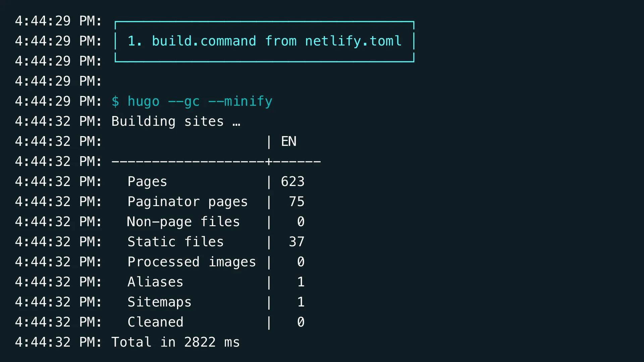Click the dollar sign shell prompt
The height and width of the screenshot is (362, 644).
[115, 101]
